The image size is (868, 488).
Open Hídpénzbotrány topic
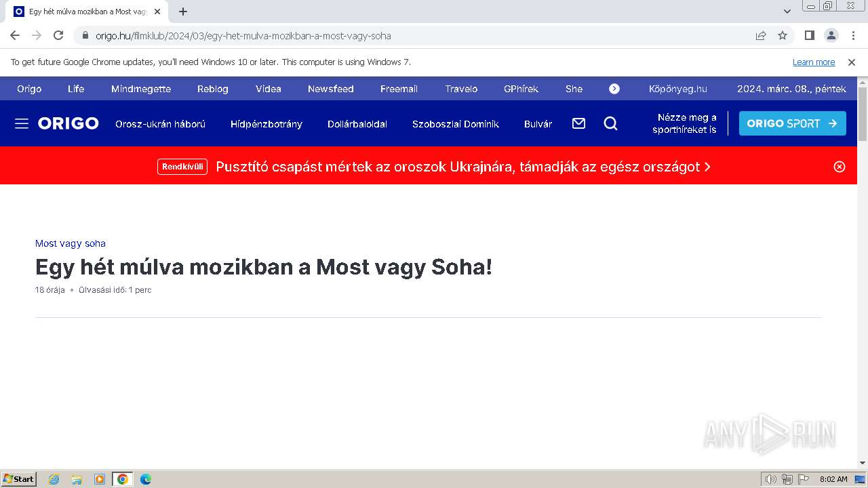coord(267,124)
